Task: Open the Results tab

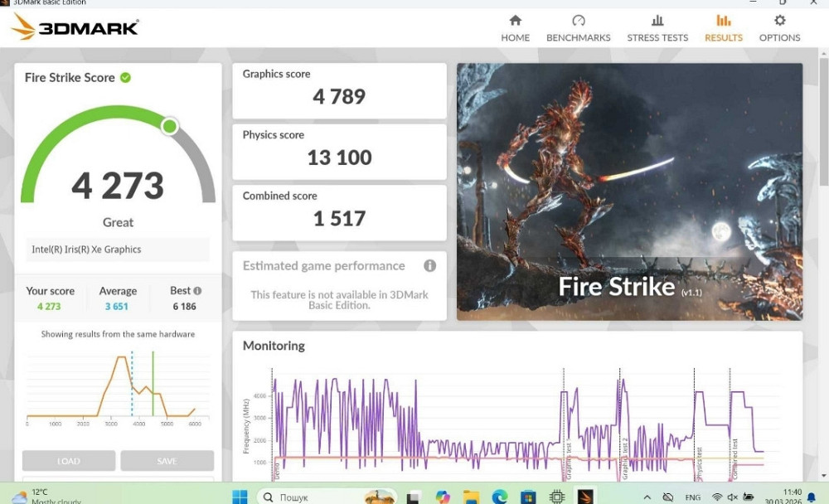Action: pos(723,28)
